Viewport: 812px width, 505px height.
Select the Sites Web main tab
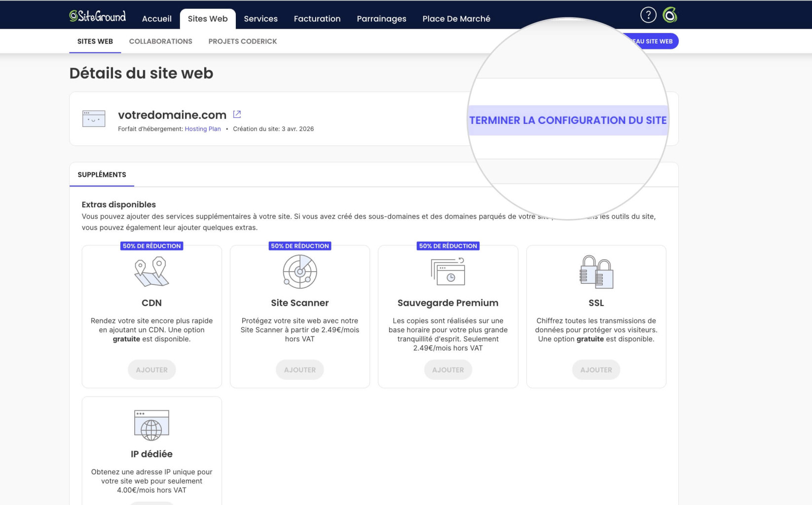(x=208, y=19)
